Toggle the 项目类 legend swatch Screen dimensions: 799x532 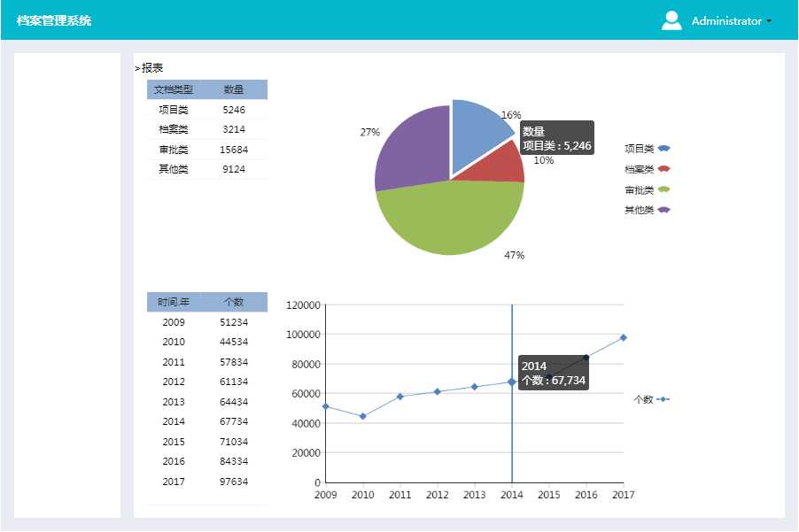coord(663,148)
